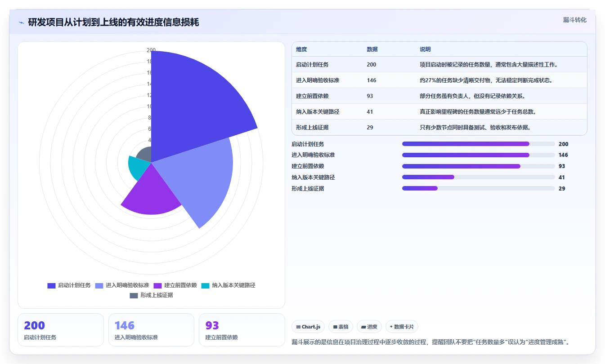This screenshot has height=364, width=605.
Task: Click 建立前置依赖 in the table's first column
Action: 312,96
